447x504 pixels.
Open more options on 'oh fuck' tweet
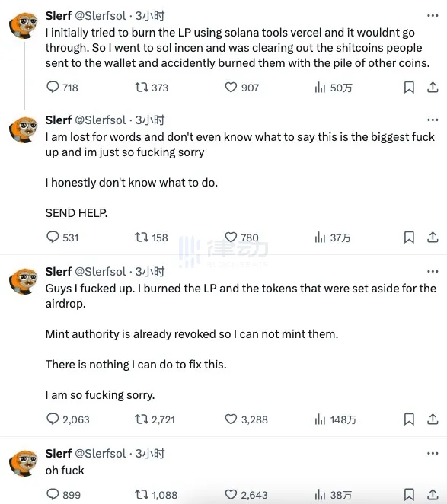click(433, 453)
